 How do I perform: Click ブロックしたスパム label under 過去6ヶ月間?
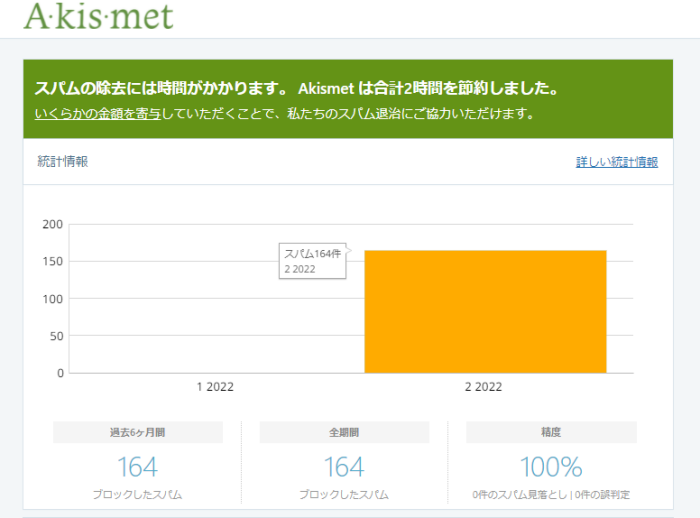click(138, 495)
